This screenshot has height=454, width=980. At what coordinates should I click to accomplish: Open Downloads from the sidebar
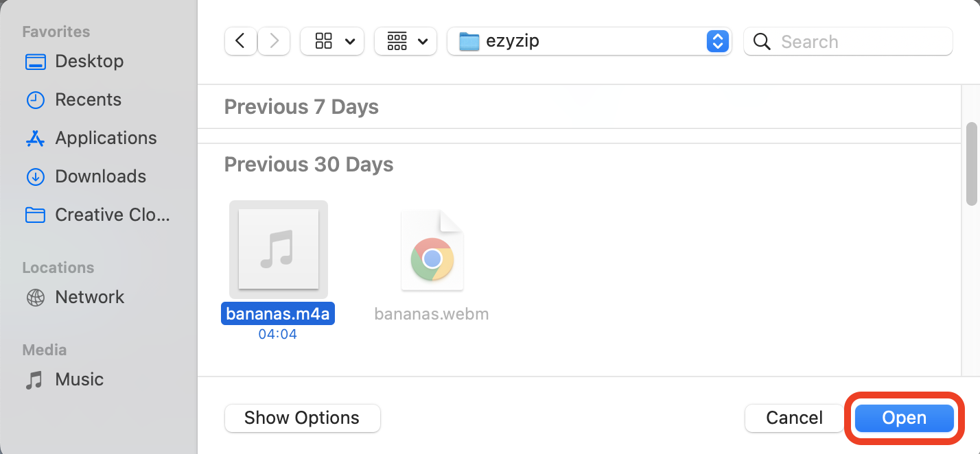(100, 176)
